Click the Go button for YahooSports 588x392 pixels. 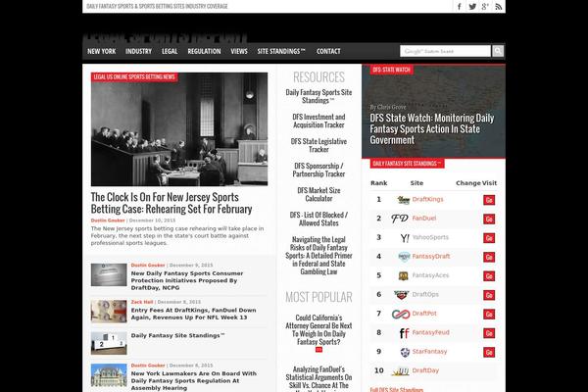(x=489, y=238)
